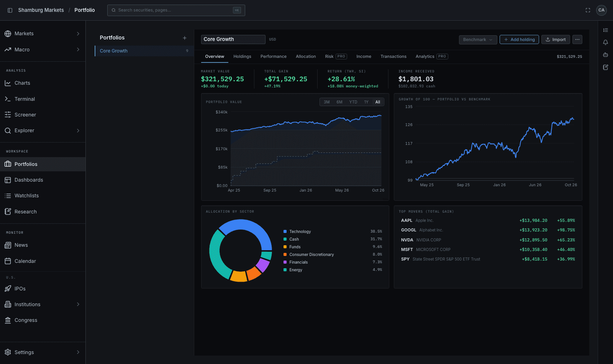Switch to the Holdings tab

click(x=243, y=57)
